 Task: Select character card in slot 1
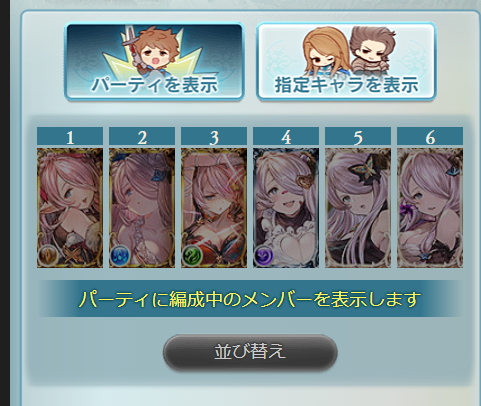[70, 208]
